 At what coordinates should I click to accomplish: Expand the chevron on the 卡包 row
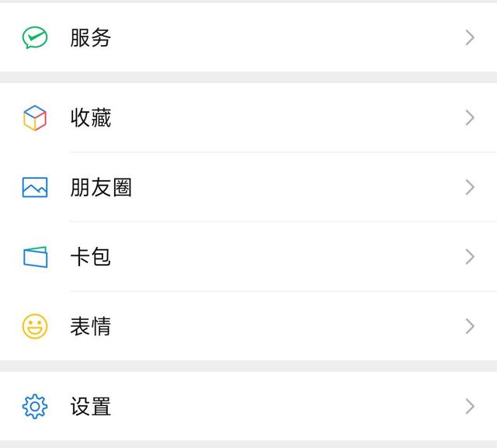(470, 257)
